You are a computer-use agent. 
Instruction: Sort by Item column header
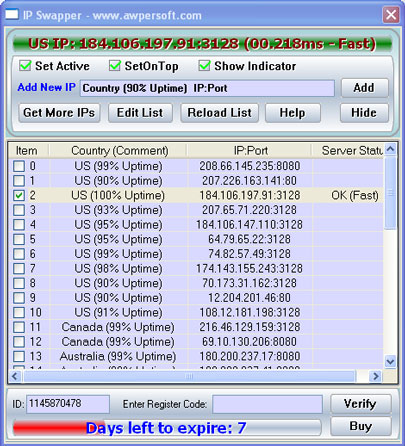click(x=29, y=151)
